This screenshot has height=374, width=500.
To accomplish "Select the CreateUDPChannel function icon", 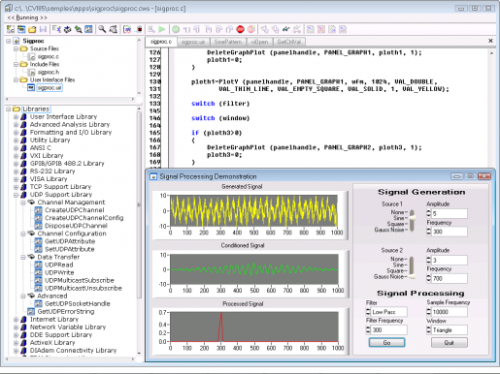I will [39, 210].
